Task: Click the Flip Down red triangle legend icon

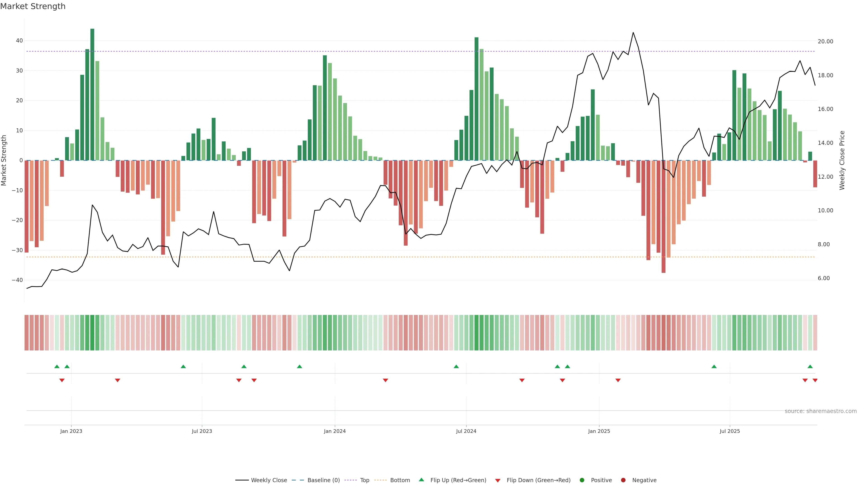Action: [x=498, y=481]
